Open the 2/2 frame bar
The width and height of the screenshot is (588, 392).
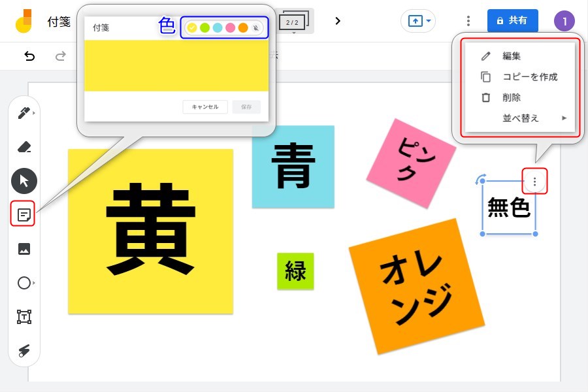point(294,21)
